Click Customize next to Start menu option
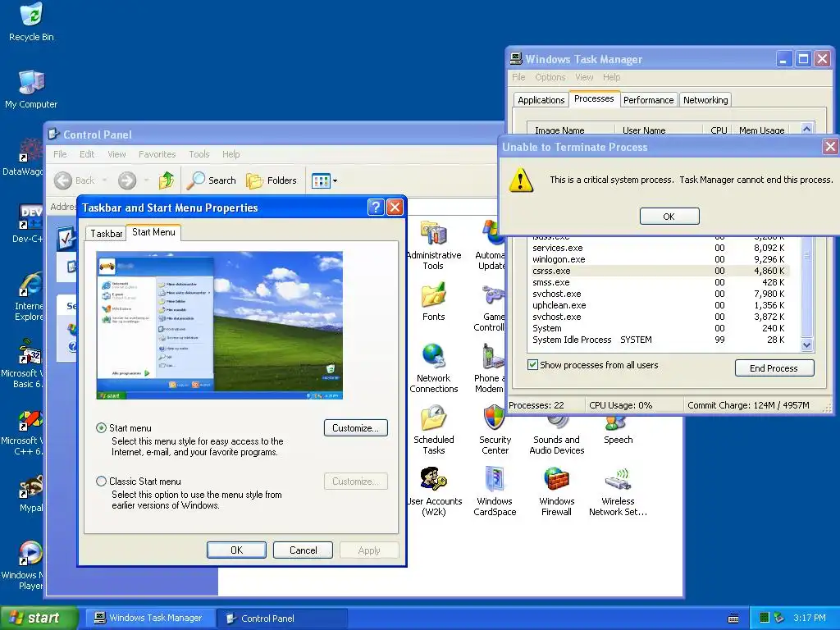 (x=356, y=428)
